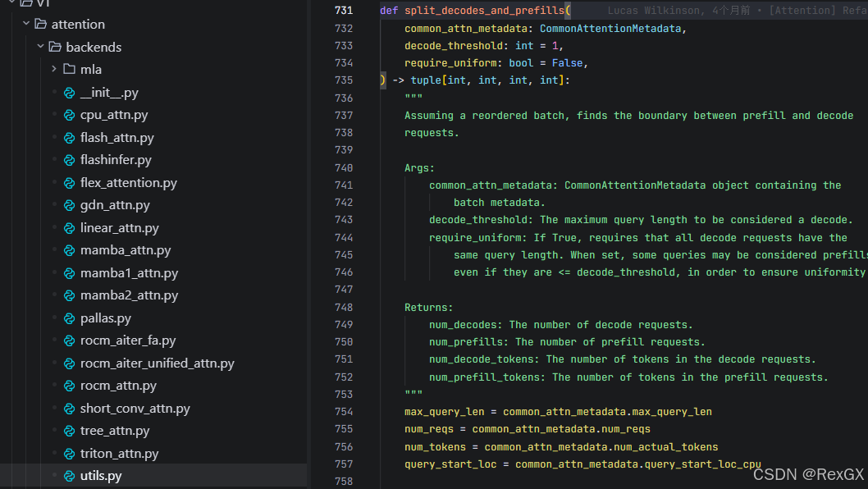The height and width of the screenshot is (489, 868).
Task: Select utils.py in the file tree
Action: pos(101,476)
